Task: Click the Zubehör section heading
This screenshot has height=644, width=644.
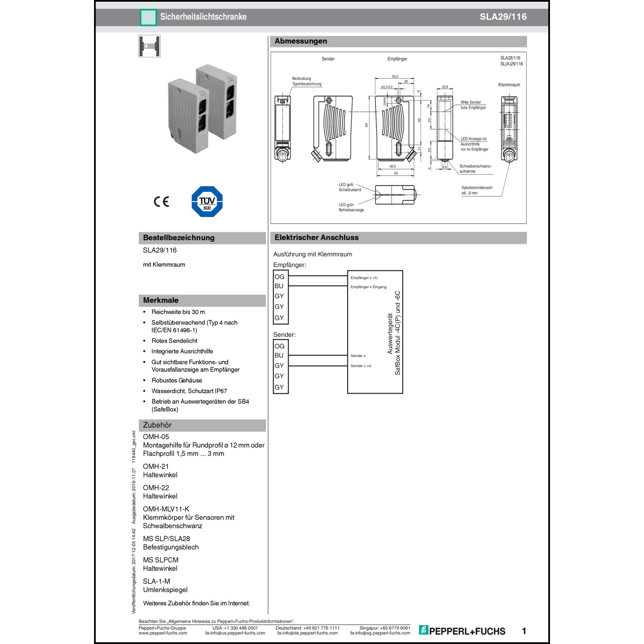Action: (157, 425)
